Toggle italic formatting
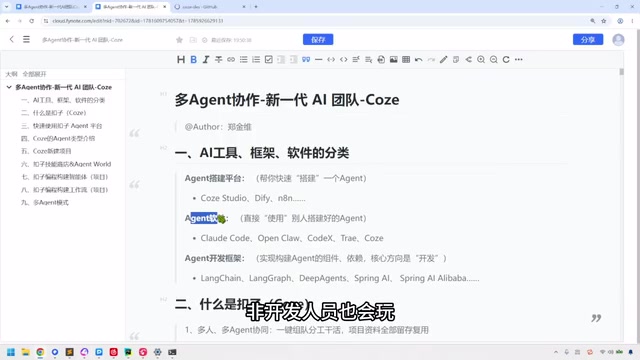The width and height of the screenshot is (640, 360). [206, 60]
